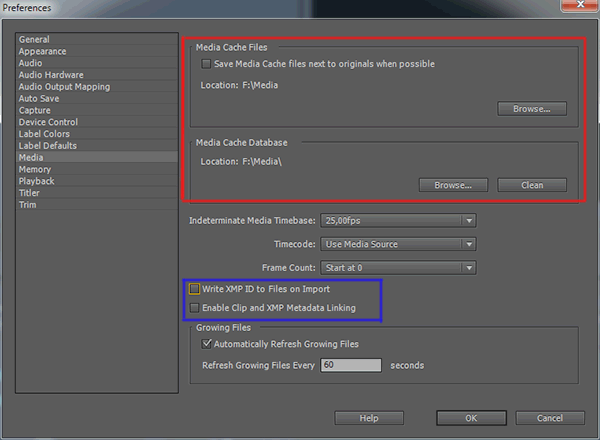Click the Refresh Growing Files seconds field
The image size is (600, 440).
point(351,365)
